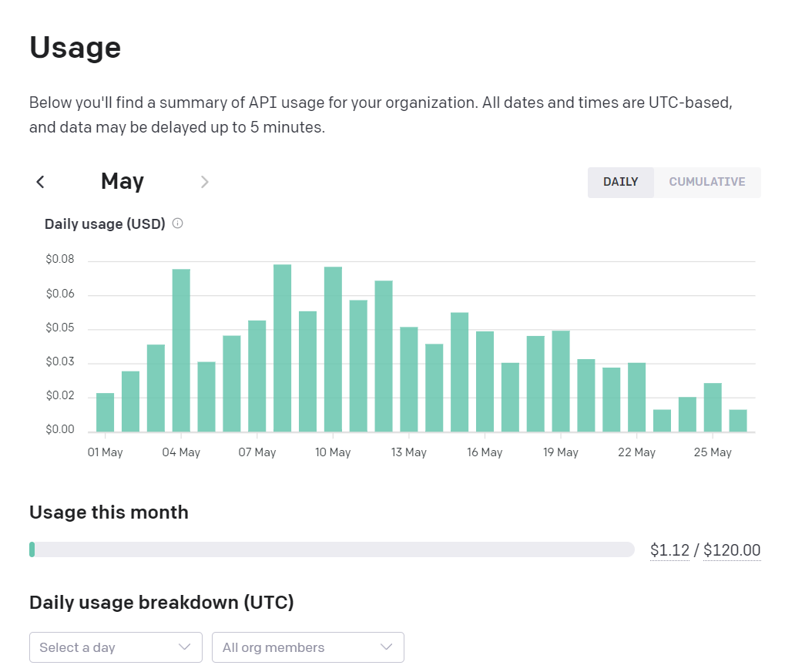Image resolution: width=785 pixels, height=672 pixels.
Task: Select the last bar for 26 May
Action: click(738, 421)
